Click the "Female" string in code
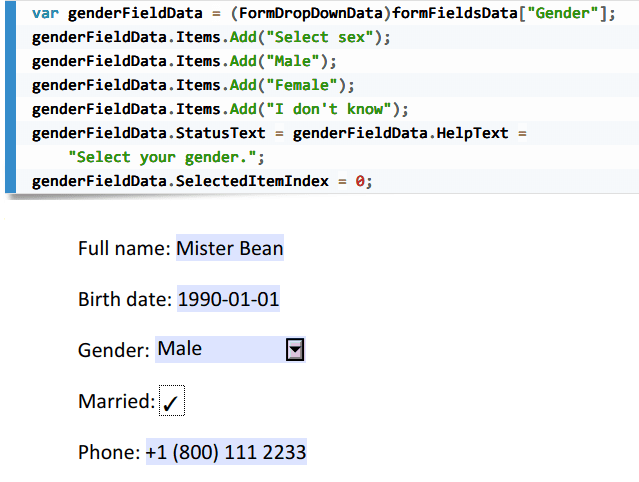Screen dimensions: 639x482 (302, 85)
